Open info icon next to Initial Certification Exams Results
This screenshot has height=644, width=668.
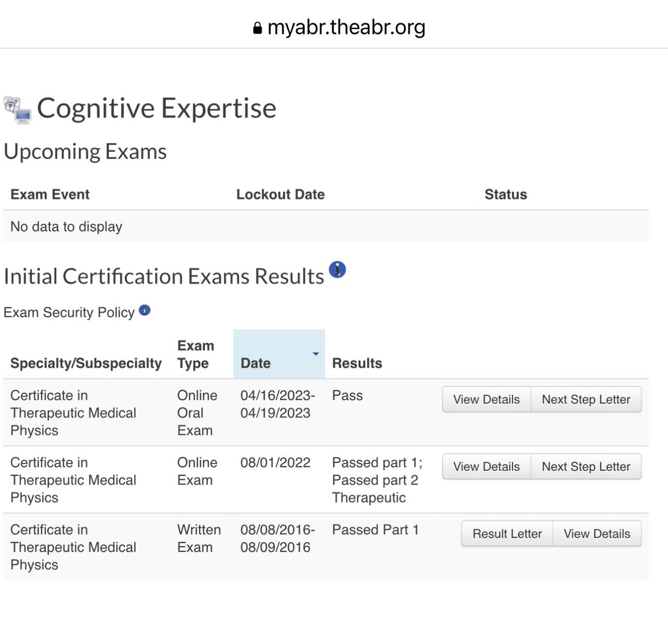coord(337,270)
